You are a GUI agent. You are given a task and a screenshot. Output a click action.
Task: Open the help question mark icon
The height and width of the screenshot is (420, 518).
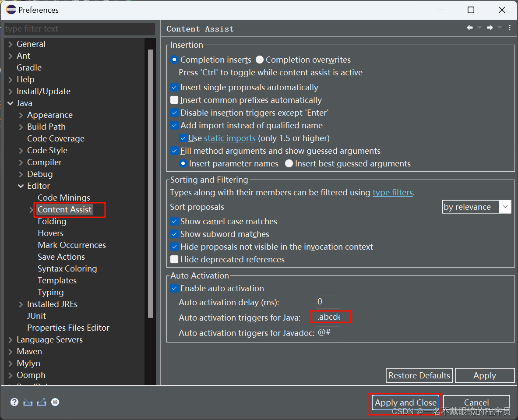[x=14, y=402]
